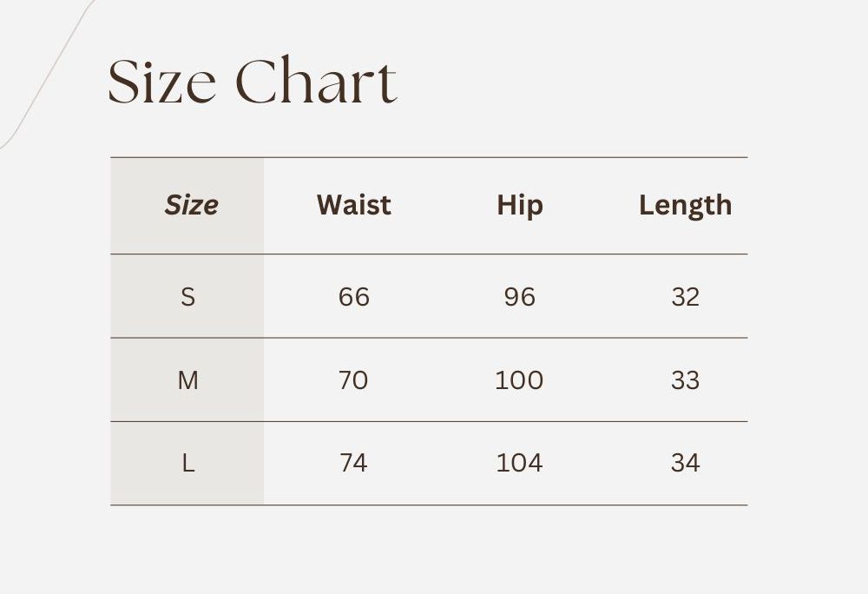Click the Waist column header
Image resolution: width=868 pixels, height=594 pixels.
click(353, 206)
